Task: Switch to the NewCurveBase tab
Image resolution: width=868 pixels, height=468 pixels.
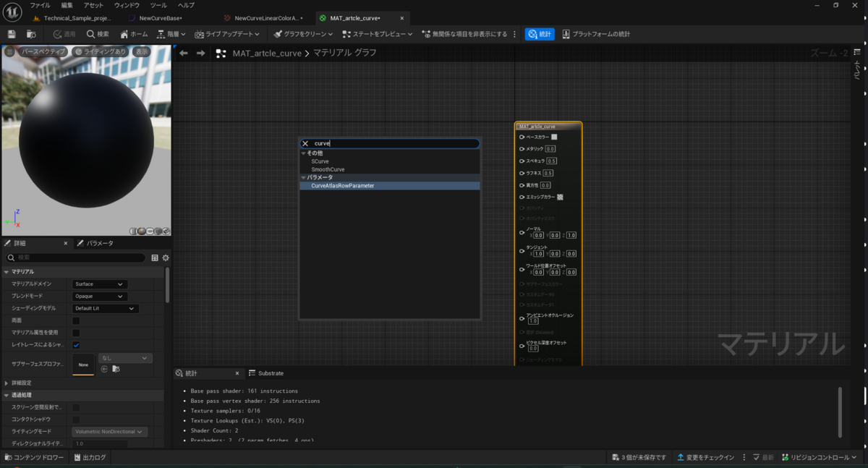Action: point(160,18)
